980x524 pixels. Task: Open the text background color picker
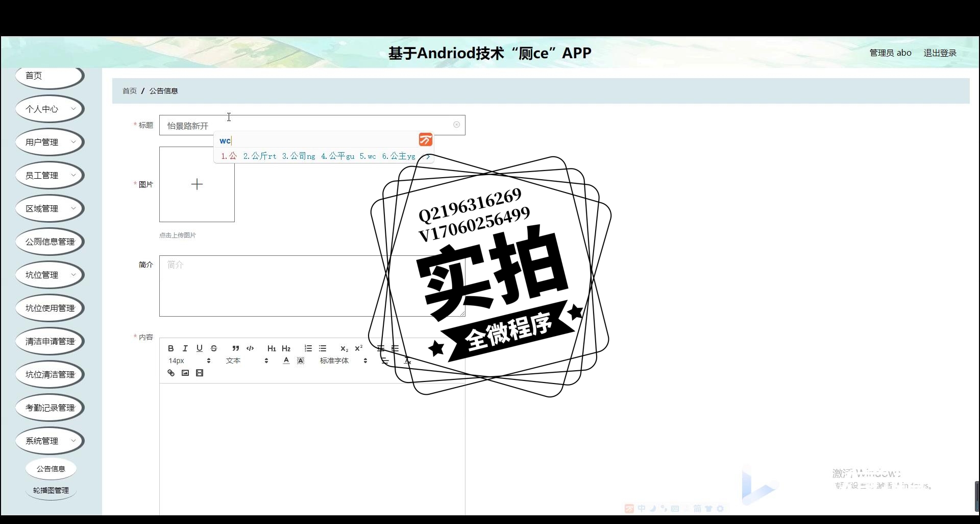tap(301, 361)
